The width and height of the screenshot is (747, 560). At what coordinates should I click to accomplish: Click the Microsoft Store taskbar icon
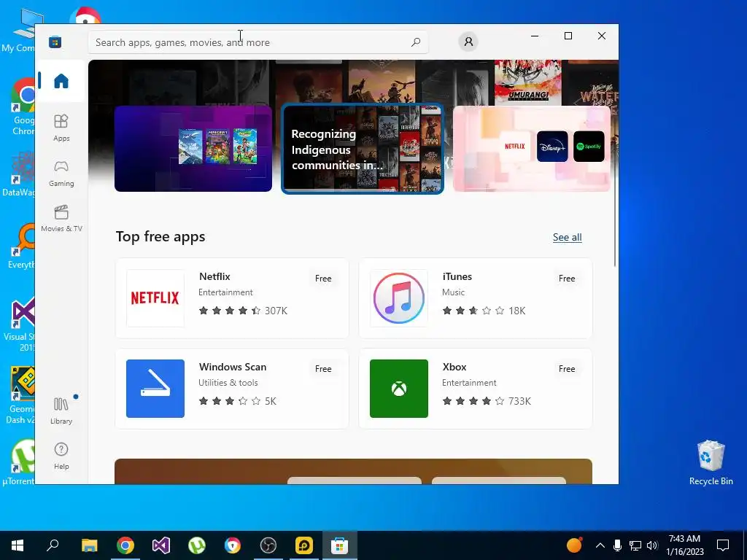click(x=340, y=545)
